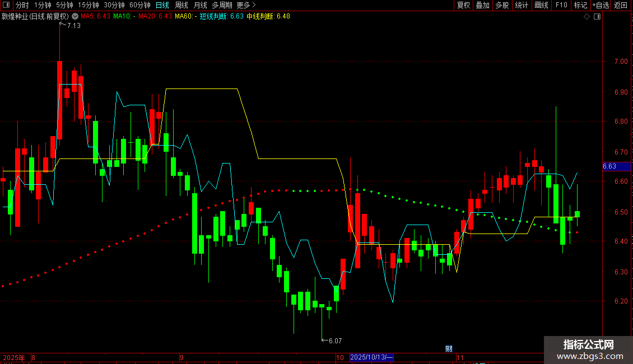
Task: Click the 标记 mark button
Action: [x=580, y=5]
